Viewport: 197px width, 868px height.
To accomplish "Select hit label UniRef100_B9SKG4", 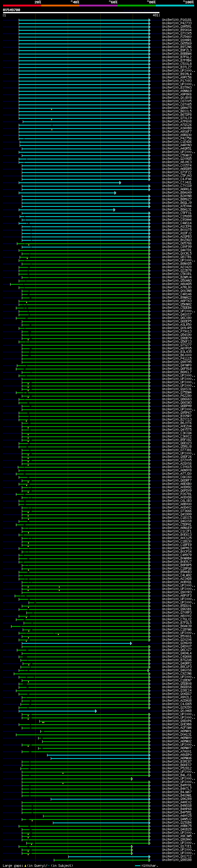I will (177, 30).
